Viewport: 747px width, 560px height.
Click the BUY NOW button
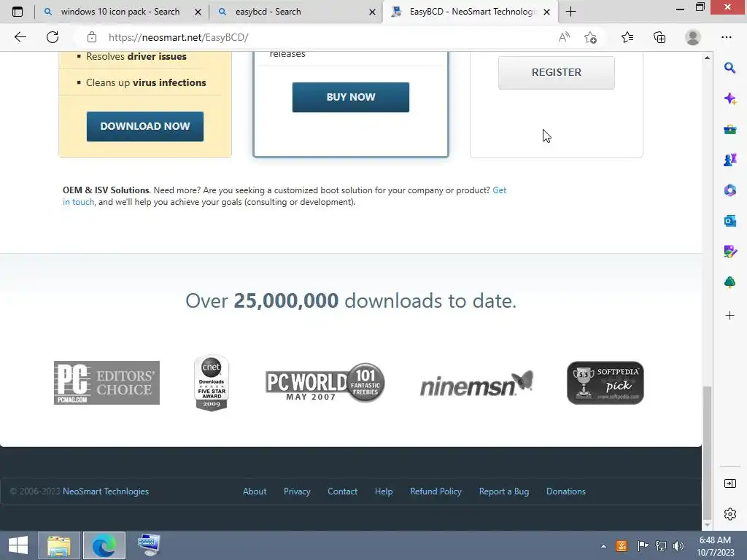pos(351,97)
